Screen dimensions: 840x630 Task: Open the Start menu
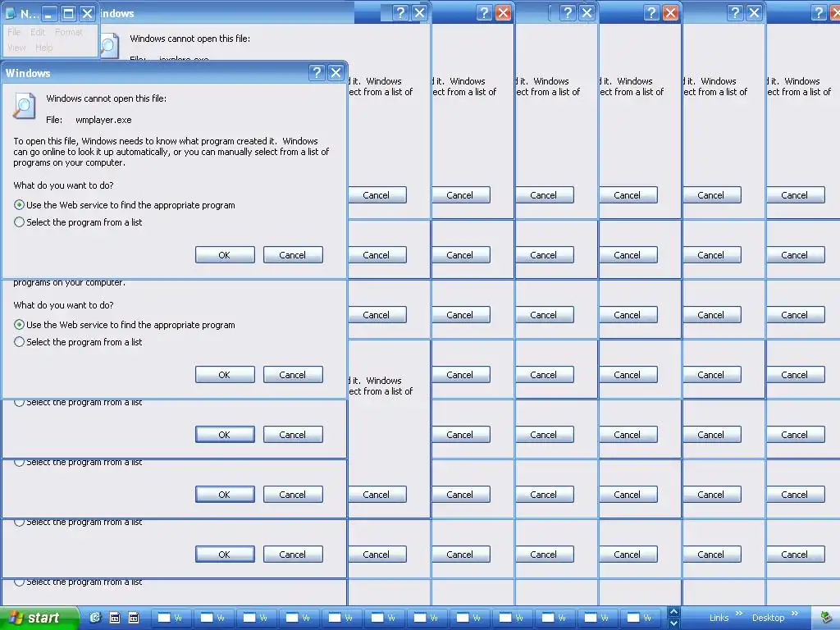coord(39,619)
